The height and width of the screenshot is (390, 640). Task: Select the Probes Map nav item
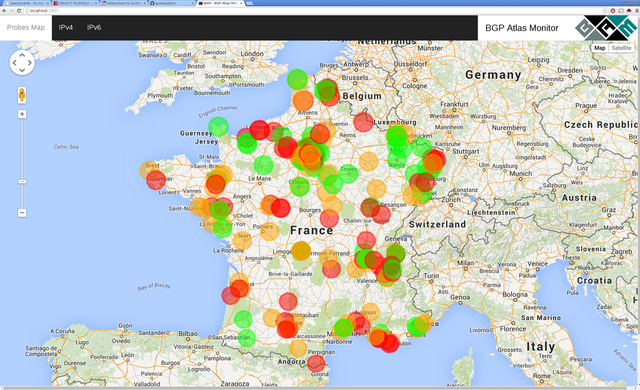[x=26, y=27]
